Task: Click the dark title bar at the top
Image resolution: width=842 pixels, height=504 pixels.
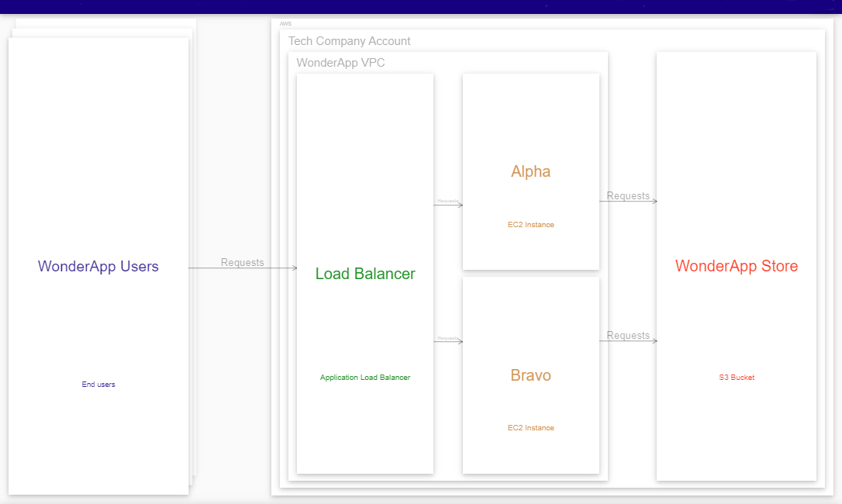Action: tap(421, 6)
